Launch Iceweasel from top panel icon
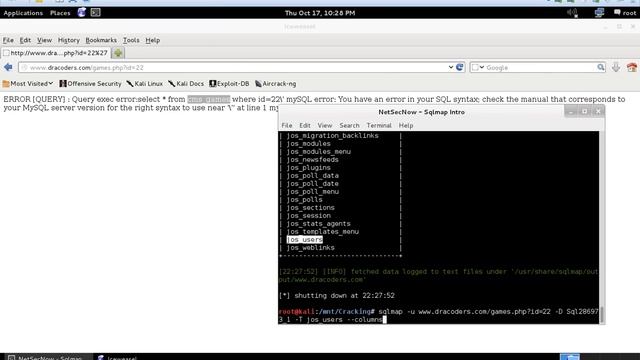This screenshot has width=640, height=360. tap(82, 13)
